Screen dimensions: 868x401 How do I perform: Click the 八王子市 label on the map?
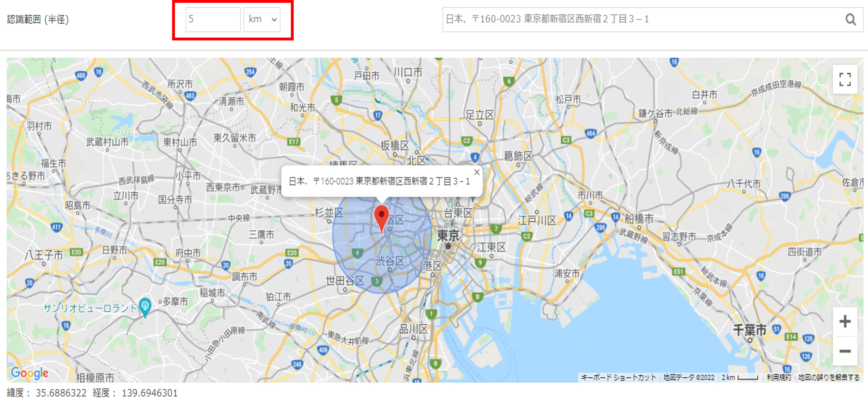coord(43,255)
